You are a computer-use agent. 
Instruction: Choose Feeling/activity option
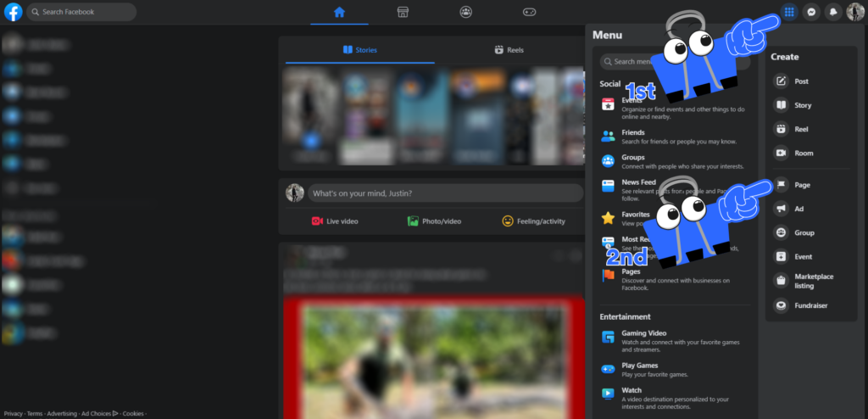coord(534,221)
